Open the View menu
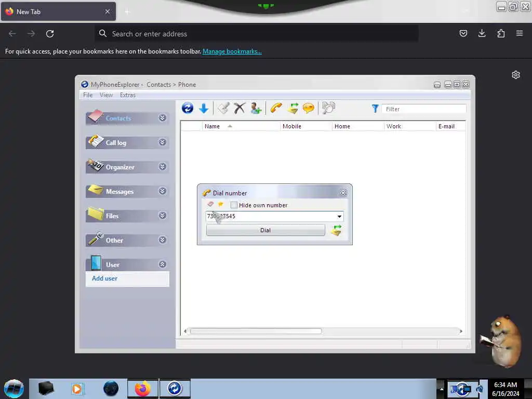The image size is (532, 399). click(106, 95)
